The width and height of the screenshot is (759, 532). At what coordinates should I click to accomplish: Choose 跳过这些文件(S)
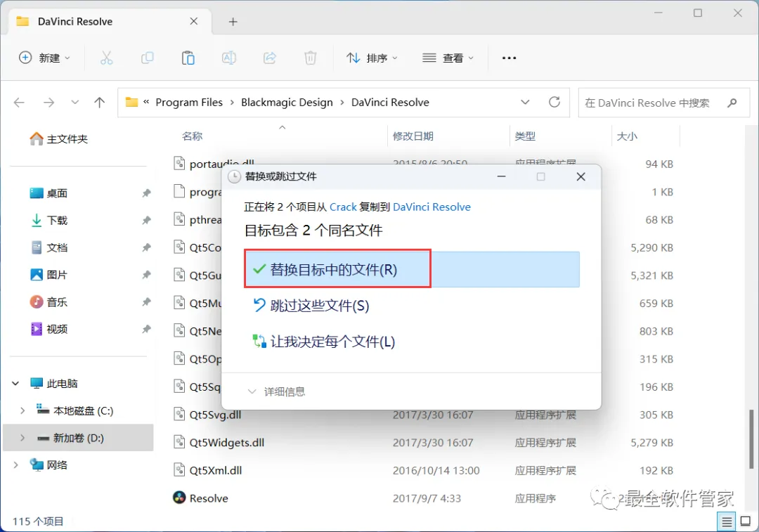pos(311,306)
